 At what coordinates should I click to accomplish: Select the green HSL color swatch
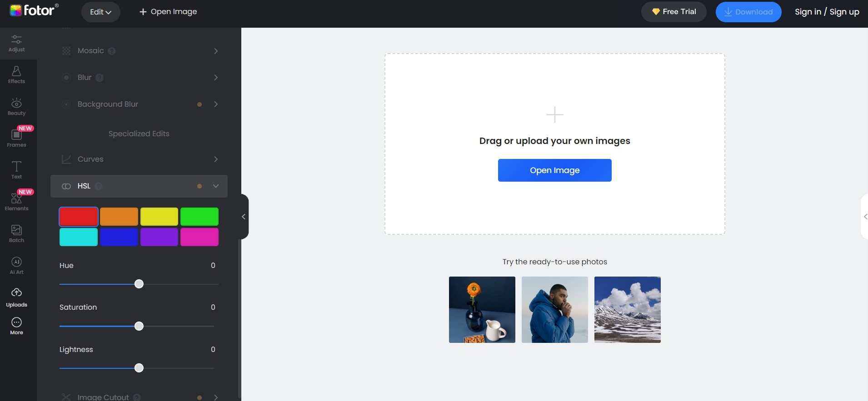(200, 217)
